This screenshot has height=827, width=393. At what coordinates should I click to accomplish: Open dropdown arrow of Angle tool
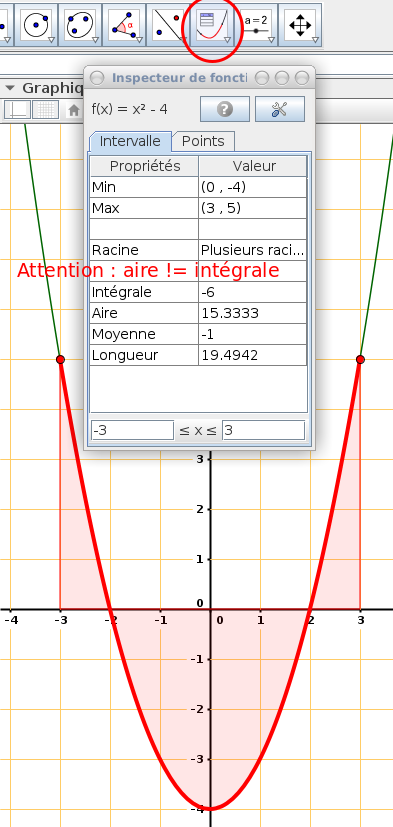click(139, 40)
